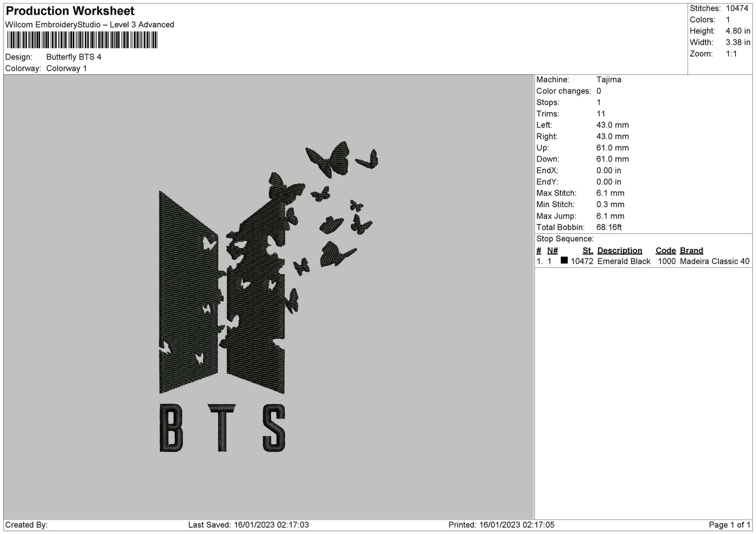Click the Height value 4.80 in
The width and height of the screenshot is (756, 534).
tap(738, 31)
